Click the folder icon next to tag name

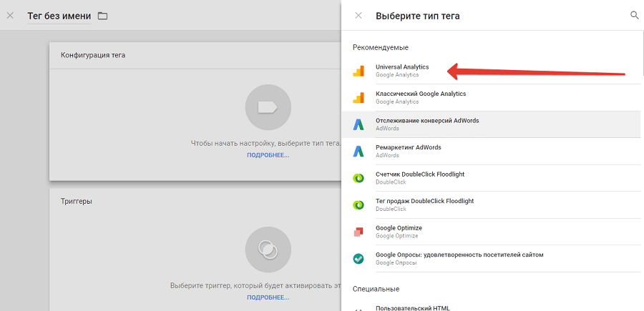click(102, 16)
